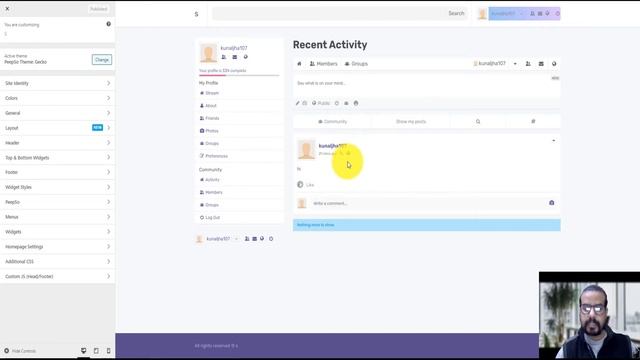Open the Widget Styles section

(x=58, y=187)
